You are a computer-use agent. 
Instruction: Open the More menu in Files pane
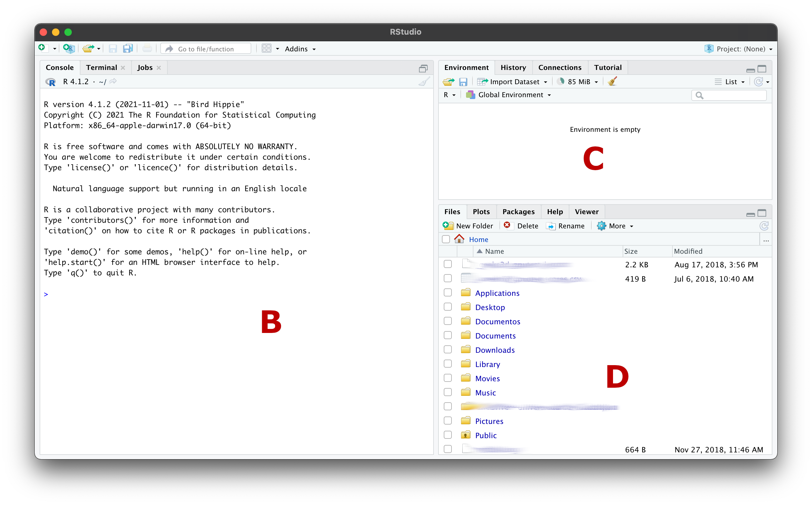tap(615, 226)
